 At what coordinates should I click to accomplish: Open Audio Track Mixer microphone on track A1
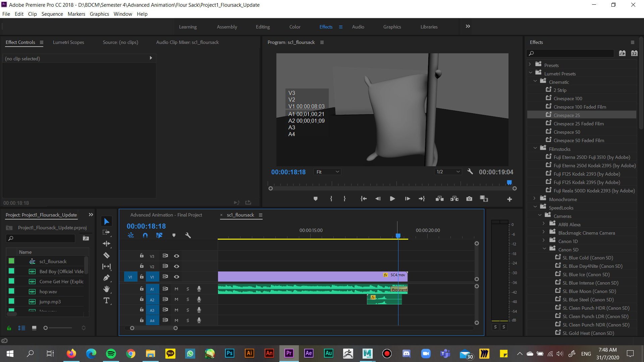pos(199,289)
